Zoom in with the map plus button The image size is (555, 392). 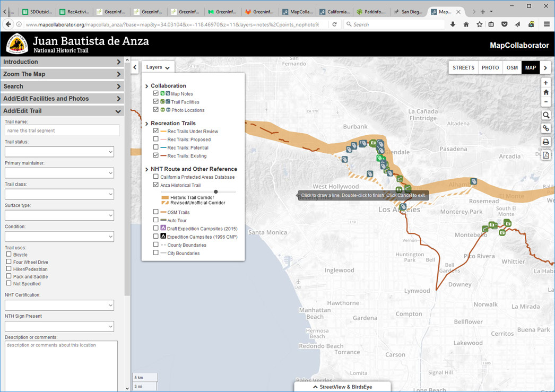[545, 83]
